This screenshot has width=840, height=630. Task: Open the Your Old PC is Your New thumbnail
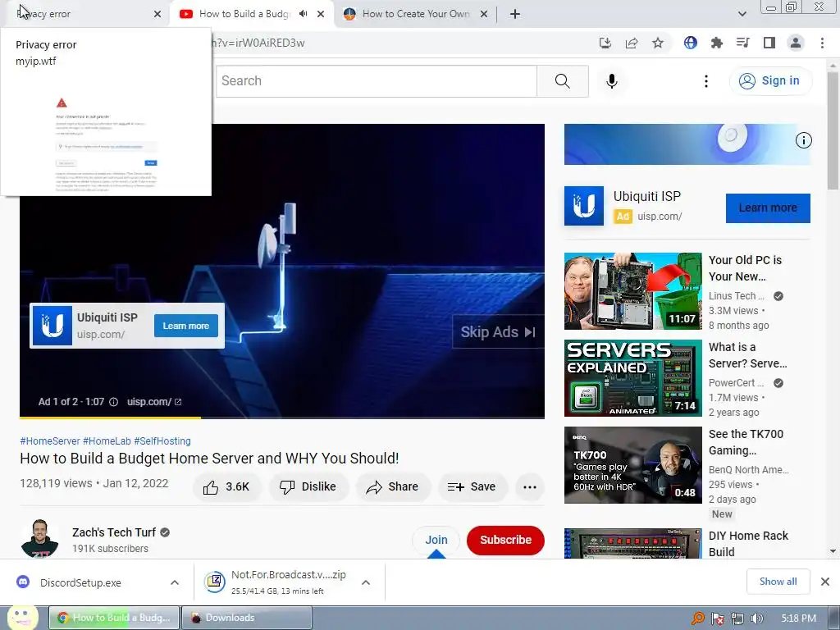[x=632, y=291]
